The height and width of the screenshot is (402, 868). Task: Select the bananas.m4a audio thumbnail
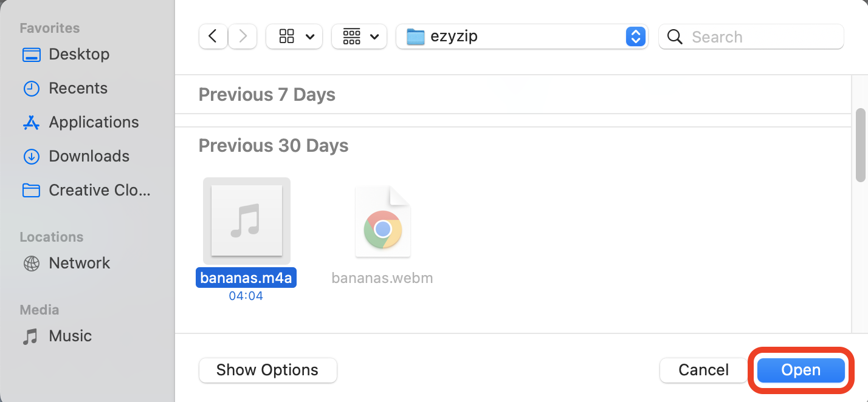[x=246, y=220]
